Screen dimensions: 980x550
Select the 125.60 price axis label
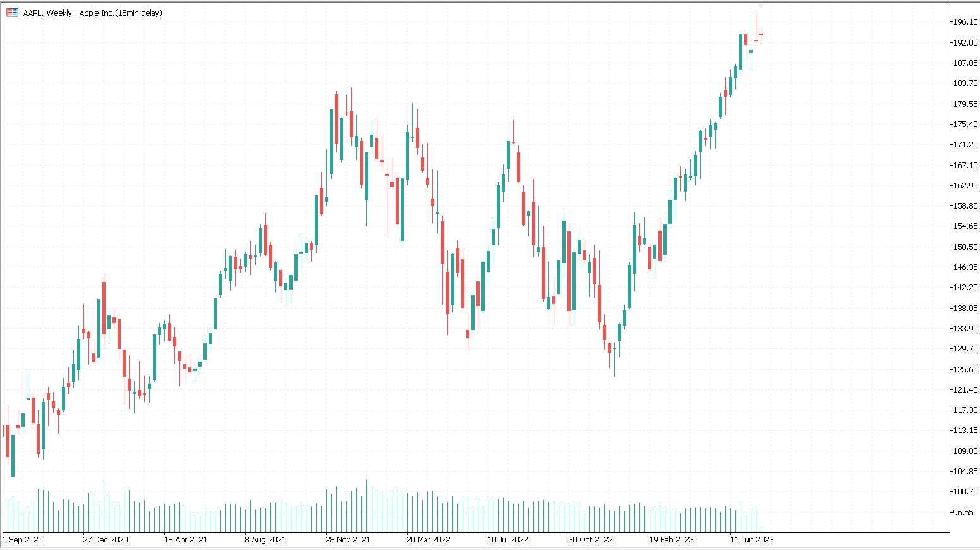coord(965,369)
